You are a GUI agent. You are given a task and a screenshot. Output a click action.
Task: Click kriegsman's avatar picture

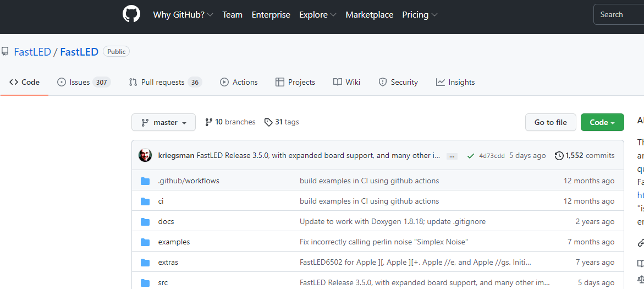tap(145, 155)
